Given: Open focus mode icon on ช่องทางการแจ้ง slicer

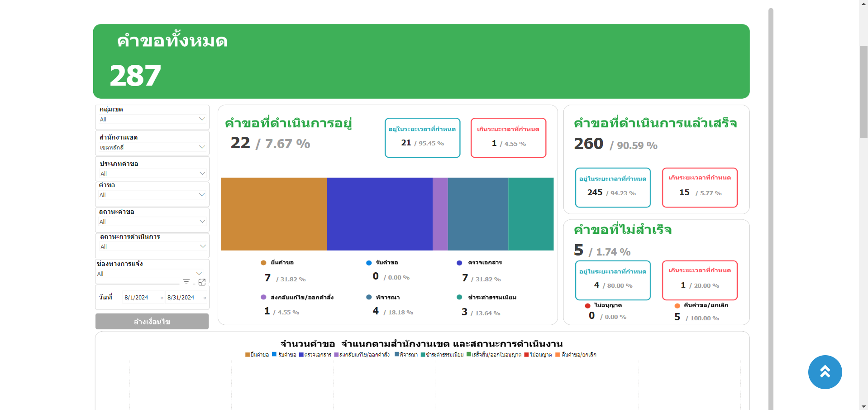Looking at the screenshot, I should point(202,282).
